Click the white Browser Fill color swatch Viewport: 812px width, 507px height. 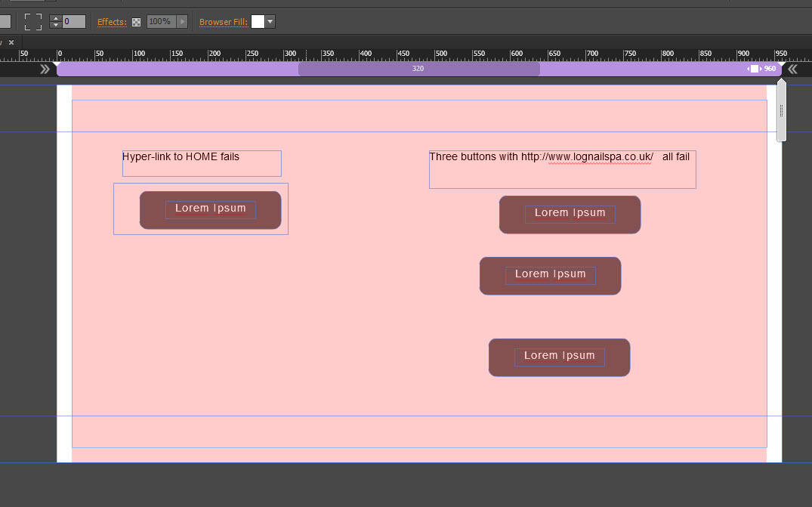tap(258, 22)
